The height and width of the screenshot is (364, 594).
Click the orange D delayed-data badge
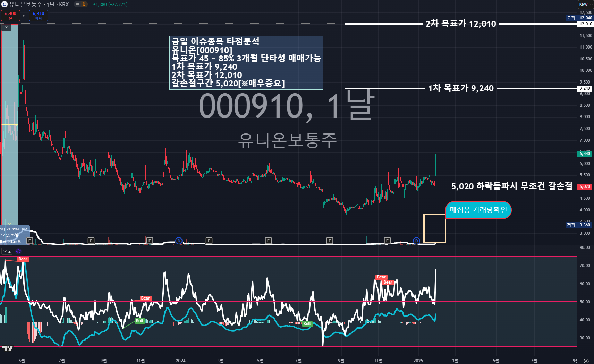point(84,5)
